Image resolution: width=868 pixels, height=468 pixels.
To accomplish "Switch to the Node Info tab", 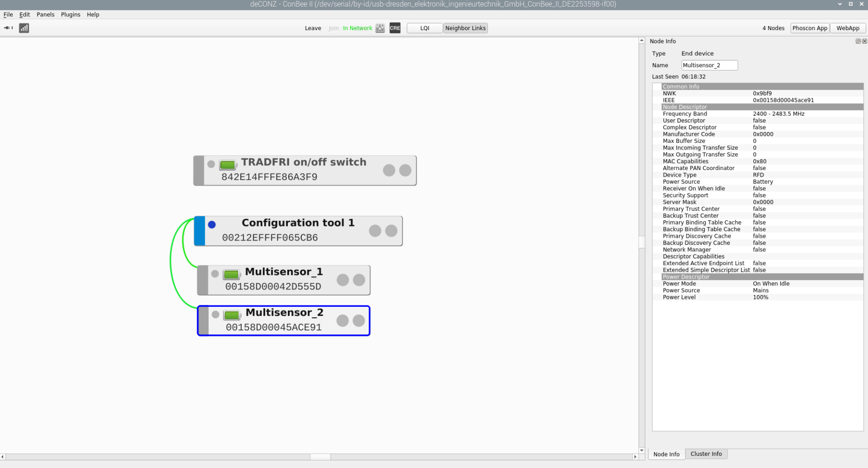I will point(666,454).
